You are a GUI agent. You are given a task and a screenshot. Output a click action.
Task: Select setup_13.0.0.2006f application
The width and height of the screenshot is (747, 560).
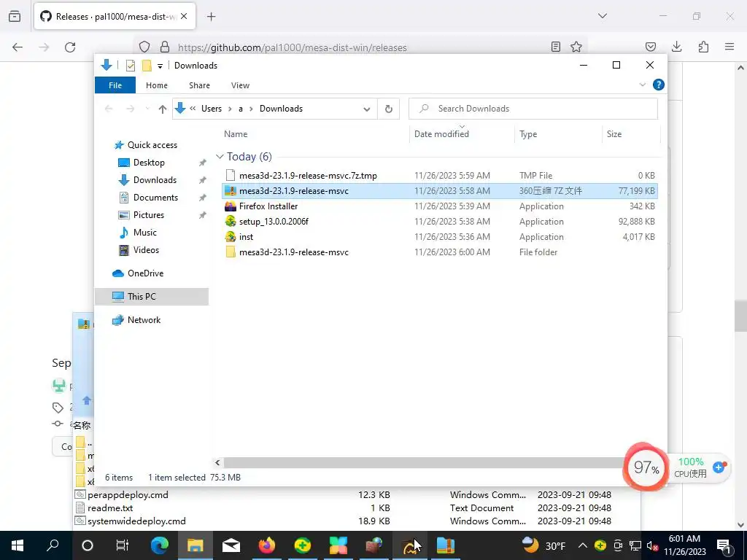click(274, 222)
